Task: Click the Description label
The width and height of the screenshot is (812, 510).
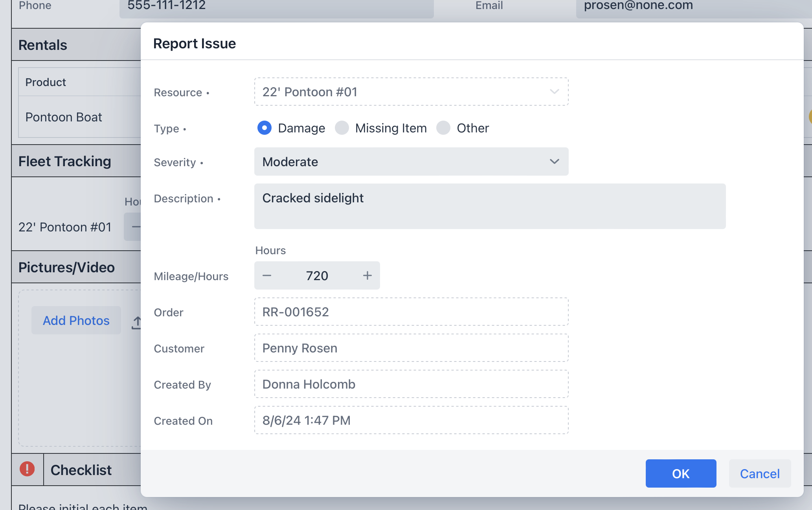Action: pyautogui.click(x=184, y=198)
